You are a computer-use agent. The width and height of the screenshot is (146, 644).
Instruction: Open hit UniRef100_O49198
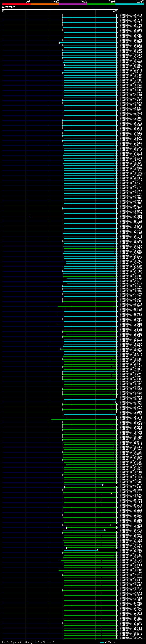click(131, 216)
